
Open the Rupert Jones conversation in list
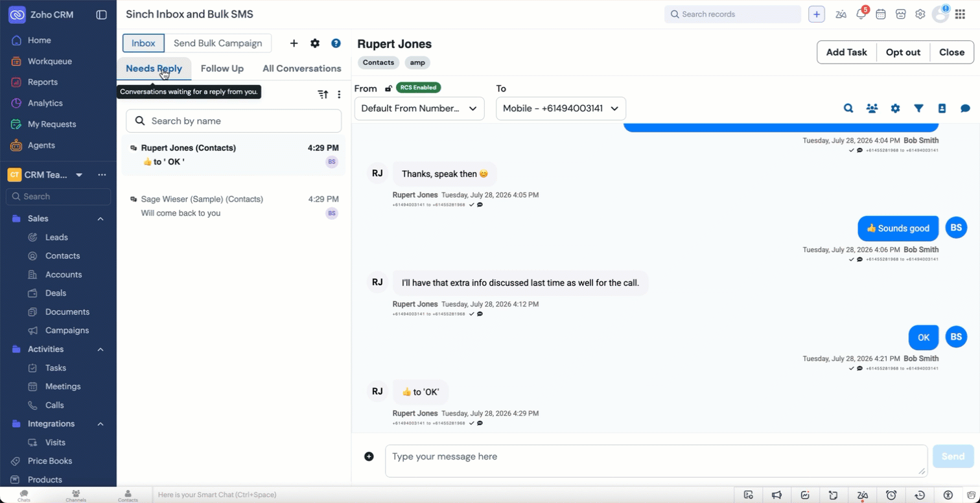tap(233, 155)
